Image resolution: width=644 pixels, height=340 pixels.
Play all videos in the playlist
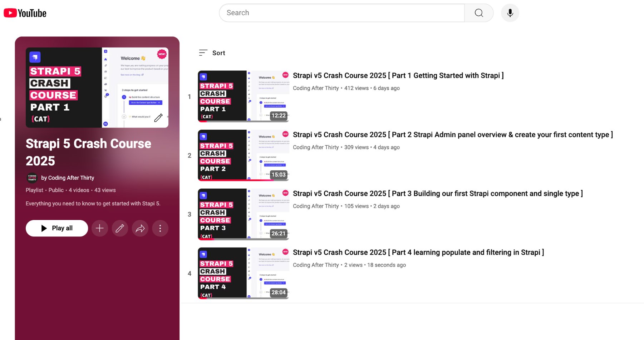coord(57,228)
